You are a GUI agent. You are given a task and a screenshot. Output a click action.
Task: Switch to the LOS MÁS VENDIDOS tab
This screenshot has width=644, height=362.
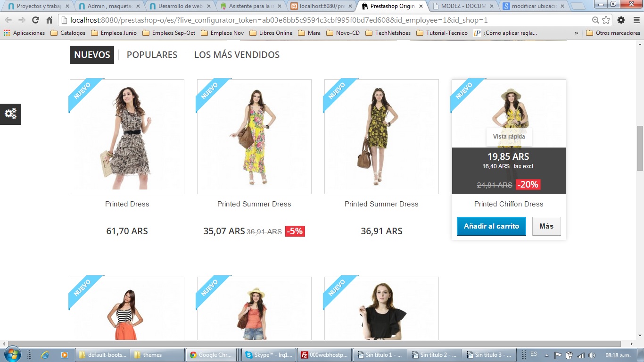pos(237,55)
